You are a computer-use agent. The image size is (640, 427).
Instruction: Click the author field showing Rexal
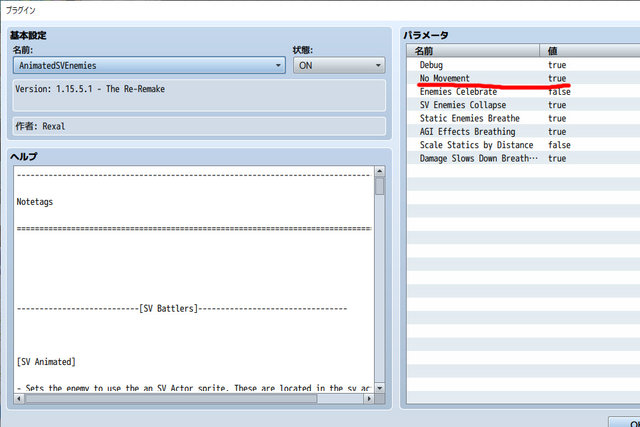[x=199, y=126]
